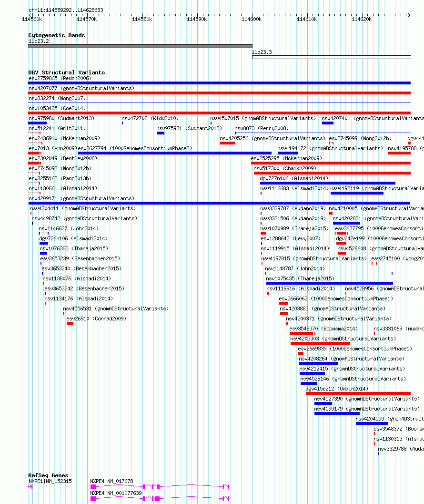Select nsv4507015 gnomAD variant label
The width and height of the screenshot is (424, 504).
263,118
